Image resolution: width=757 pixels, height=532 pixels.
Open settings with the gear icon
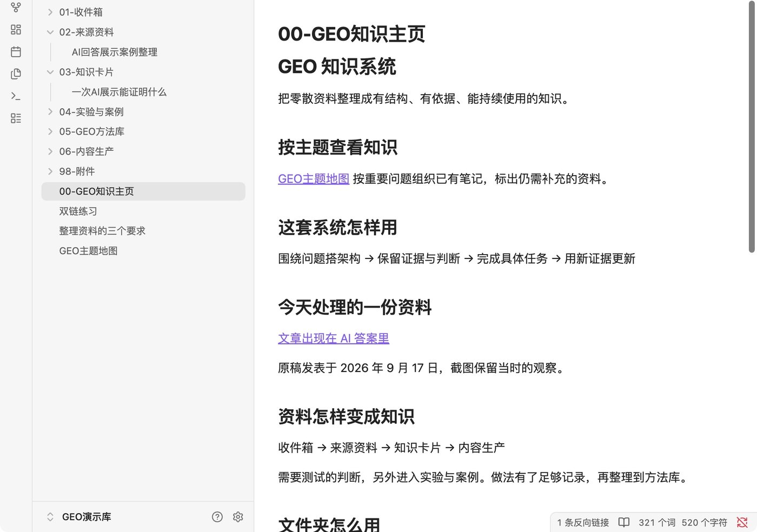(x=238, y=517)
